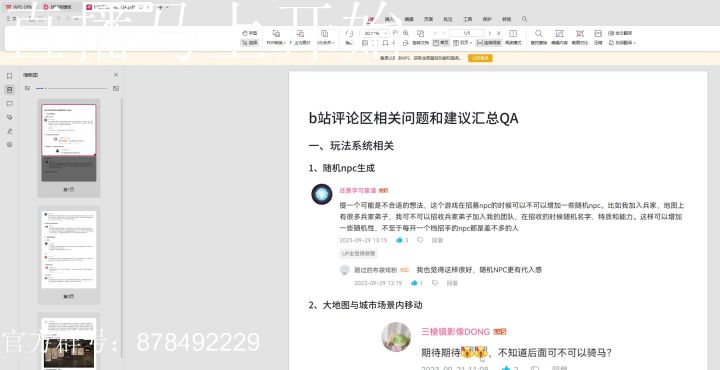The width and height of the screenshot is (720, 370).
Task: Jump to last page with the arrow
Action: [499, 34]
